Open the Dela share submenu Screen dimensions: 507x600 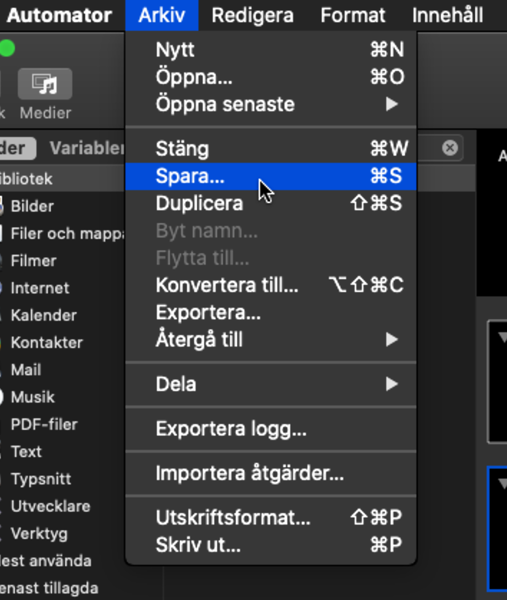pyautogui.click(x=271, y=384)
